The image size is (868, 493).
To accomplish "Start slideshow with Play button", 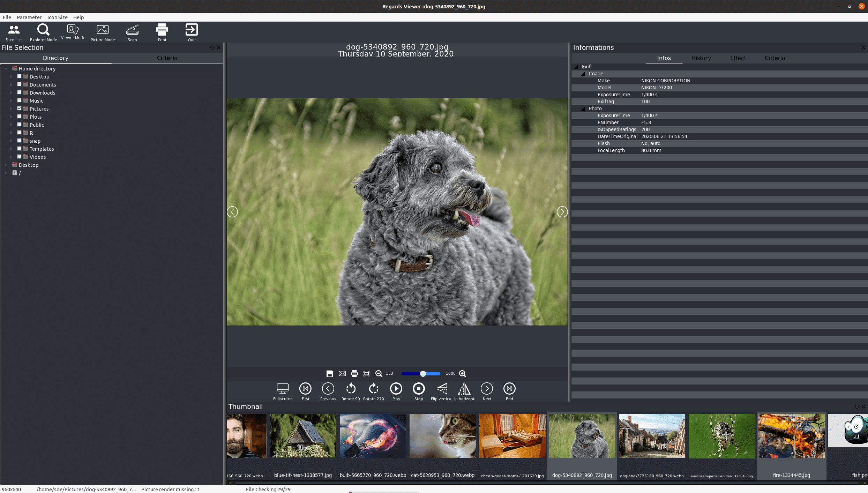I will tap(396, 391).
